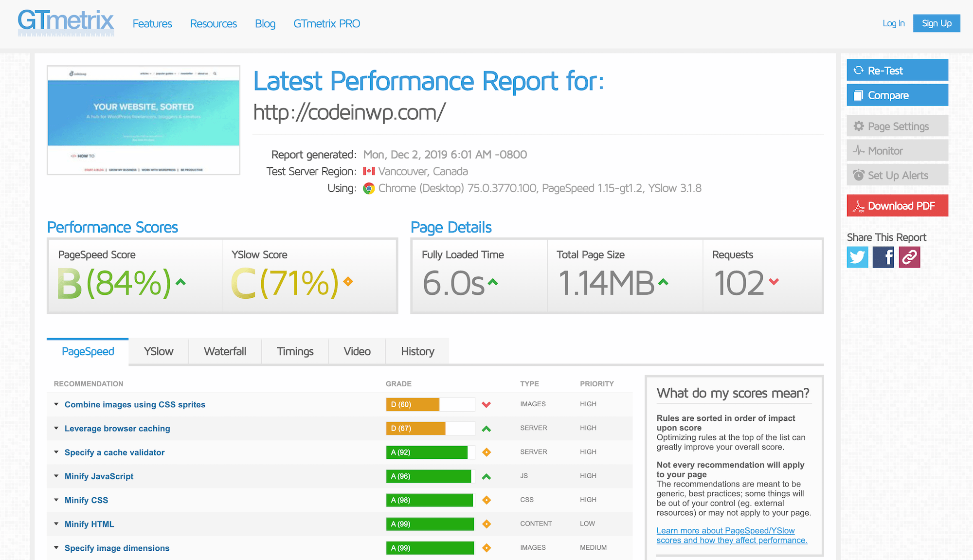Viewport: 973px width, 560px height.
Task: Share report via Facebook icon
Action: click(883, 257)
